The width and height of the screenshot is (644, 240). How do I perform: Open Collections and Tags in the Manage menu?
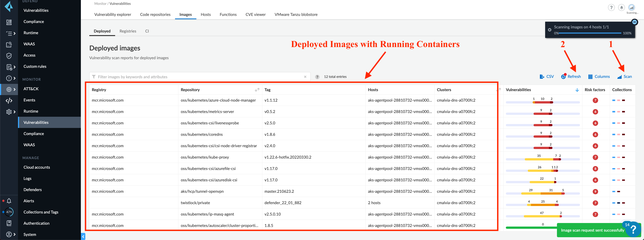[x=41, y=212]
